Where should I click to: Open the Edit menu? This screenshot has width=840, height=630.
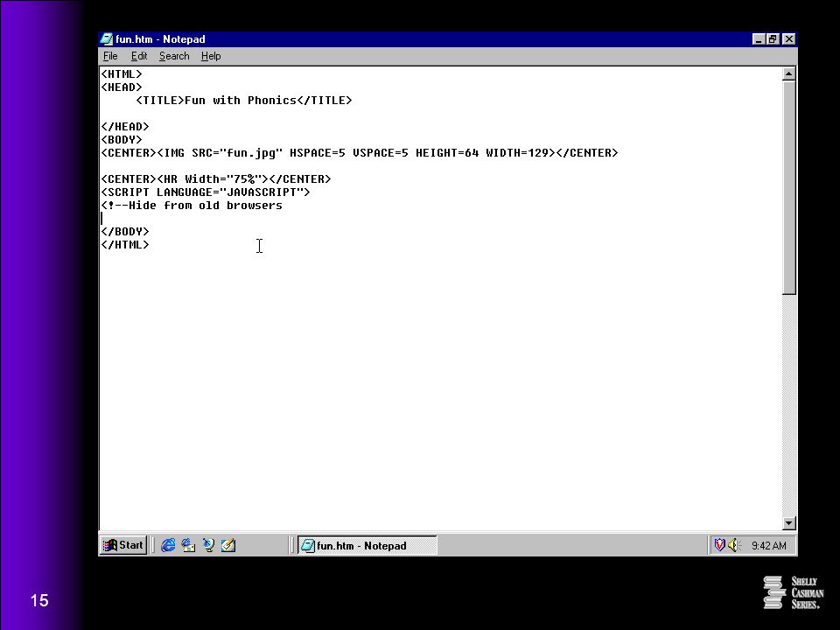[139, 56]
